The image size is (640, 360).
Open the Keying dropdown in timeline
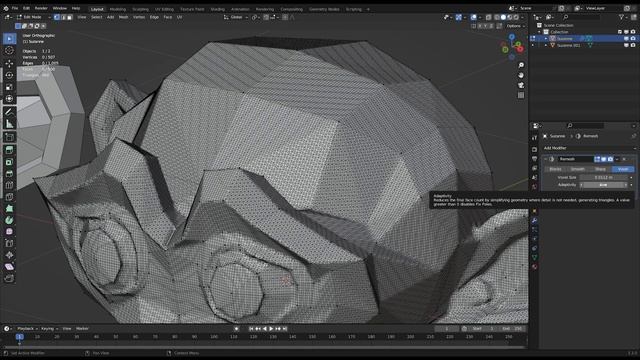[49, 329]
